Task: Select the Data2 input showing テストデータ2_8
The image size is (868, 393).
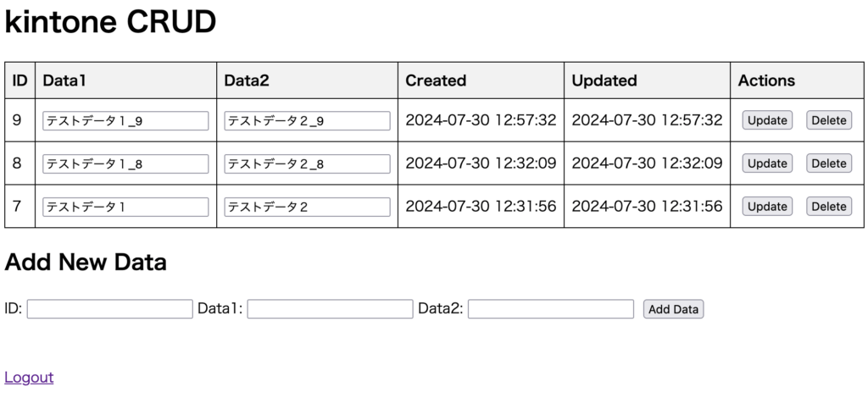Action: (307, 163)
